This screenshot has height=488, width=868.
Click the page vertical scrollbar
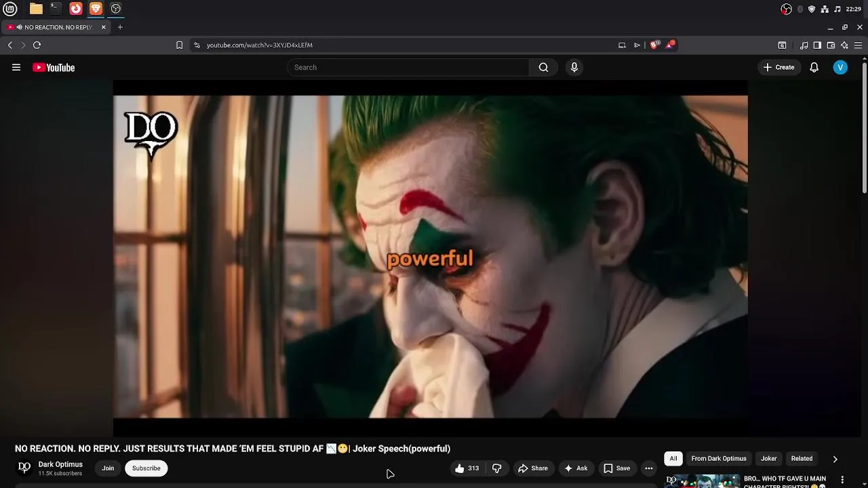click(x=864, y=127)
